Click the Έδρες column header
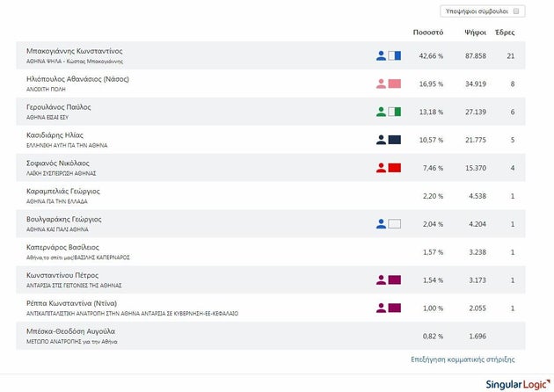Screen dimensions: 554x392 coord(506,33)
